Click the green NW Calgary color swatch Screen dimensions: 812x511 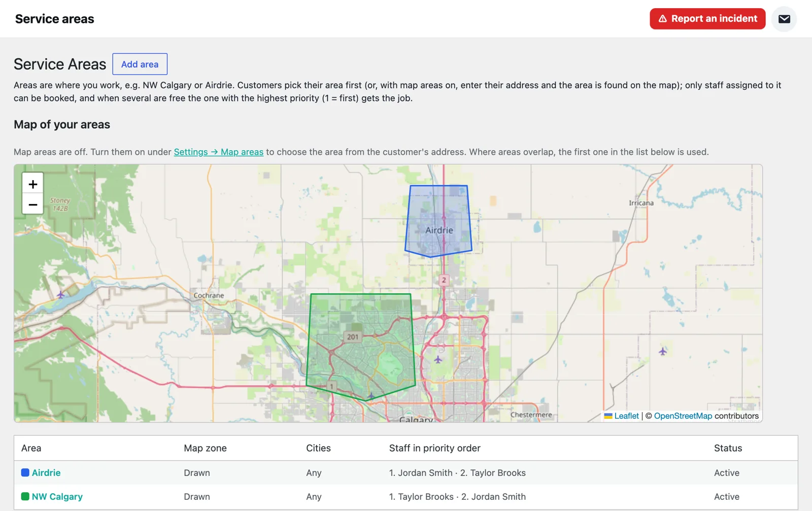click(x=25, y=496)
